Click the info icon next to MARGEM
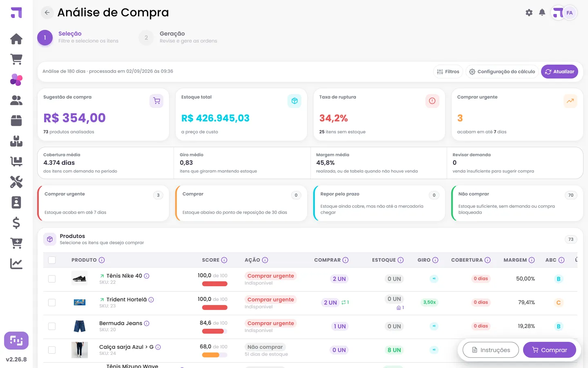The height and width of the screenshot is (368, 588). coord(532,260)
